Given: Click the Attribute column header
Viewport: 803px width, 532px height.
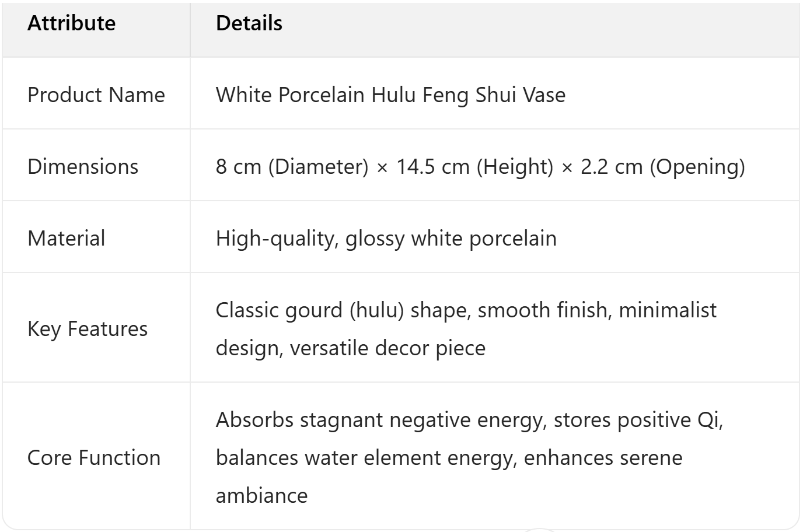Looking at the screenshot, I should pyautogui.click(x=72, y=23).
